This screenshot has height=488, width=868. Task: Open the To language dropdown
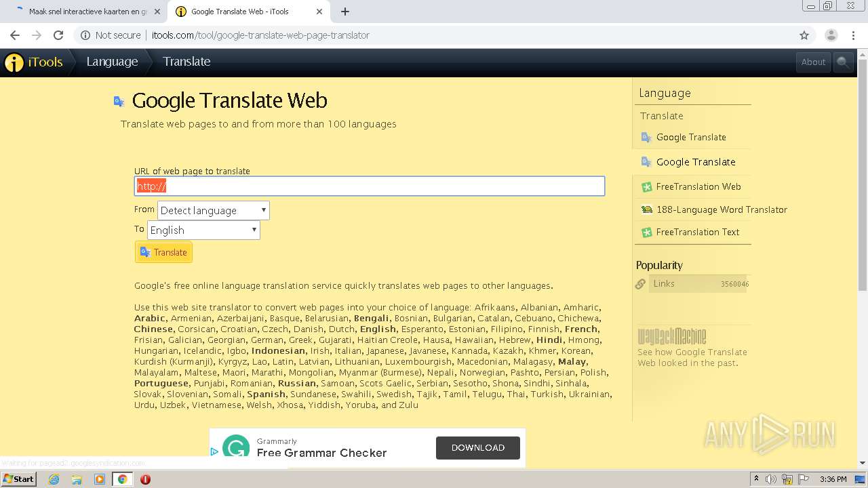pyautogui.click(x=203, y=230)
